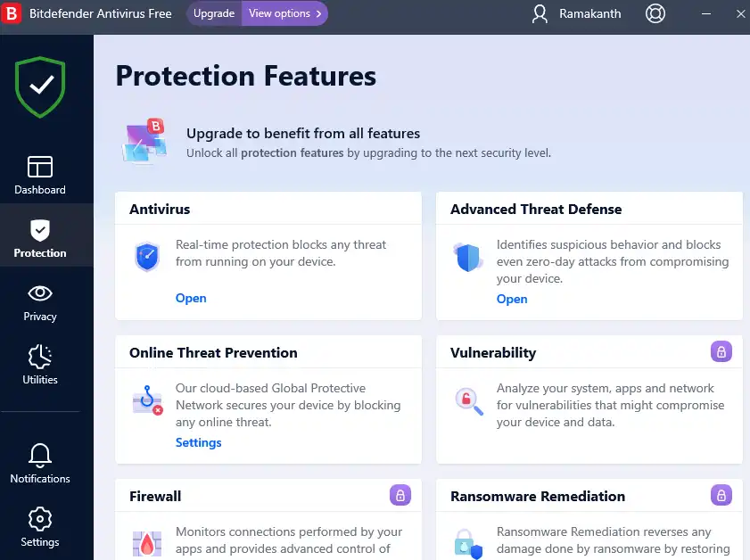Go to Utilities in the sidebar

click(40, 365)
